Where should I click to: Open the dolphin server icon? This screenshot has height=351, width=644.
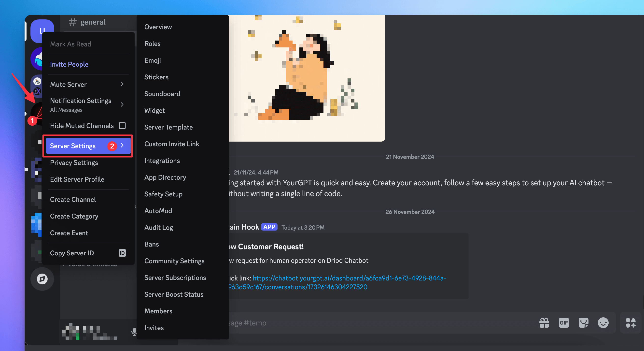37,59
